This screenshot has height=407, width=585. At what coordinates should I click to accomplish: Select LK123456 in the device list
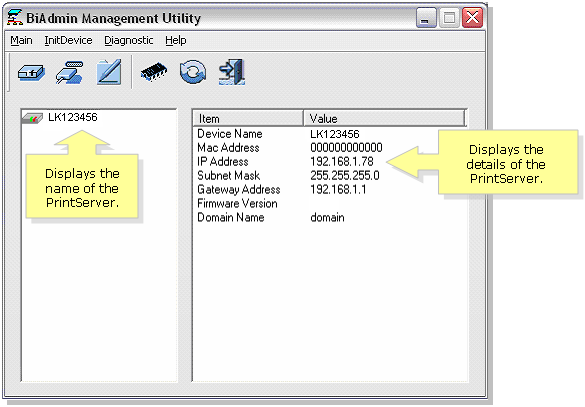tap(73, 117)
